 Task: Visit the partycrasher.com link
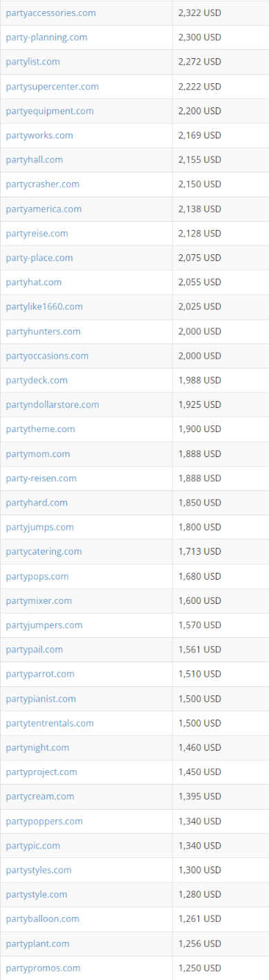point(42,184)
